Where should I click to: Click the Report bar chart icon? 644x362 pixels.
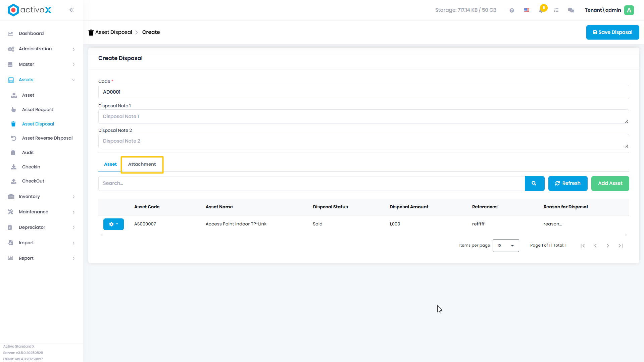10,258
